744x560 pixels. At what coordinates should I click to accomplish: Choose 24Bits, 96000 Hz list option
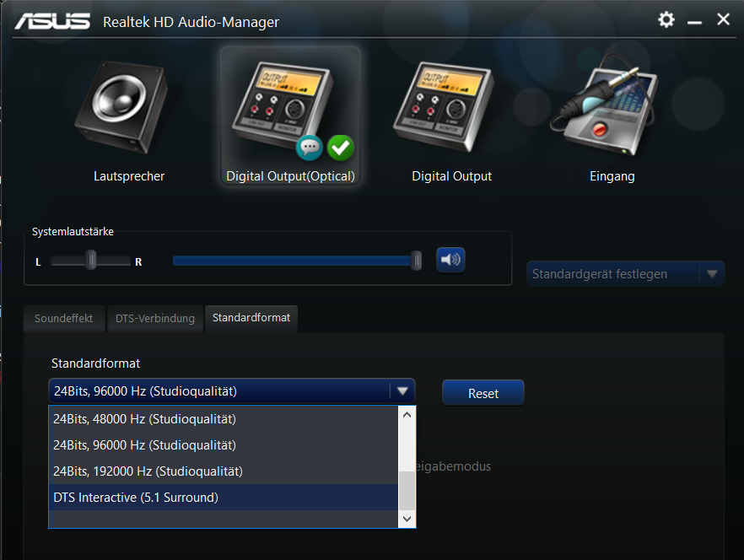(223, 445)
